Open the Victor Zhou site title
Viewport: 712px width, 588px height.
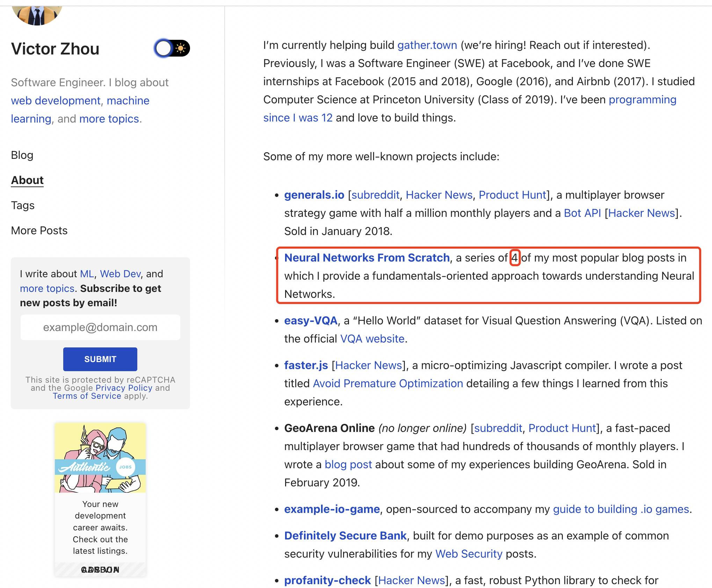55,49
